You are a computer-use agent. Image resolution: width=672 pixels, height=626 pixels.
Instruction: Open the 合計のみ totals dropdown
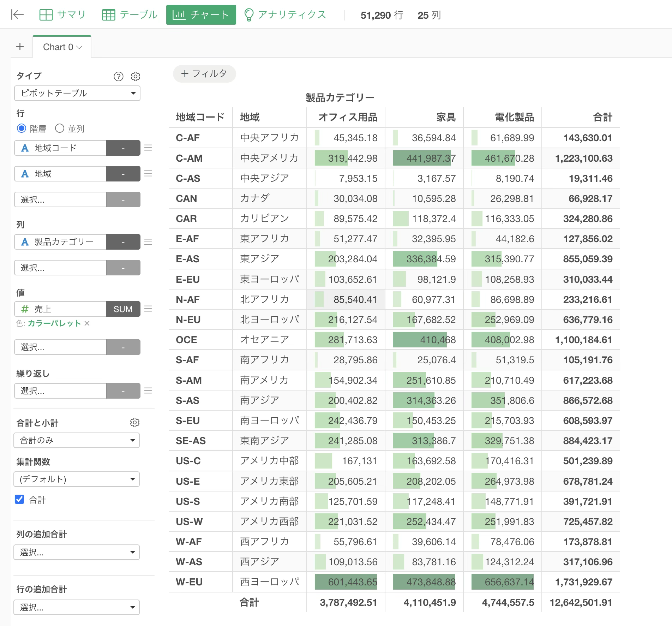point(77,440)
